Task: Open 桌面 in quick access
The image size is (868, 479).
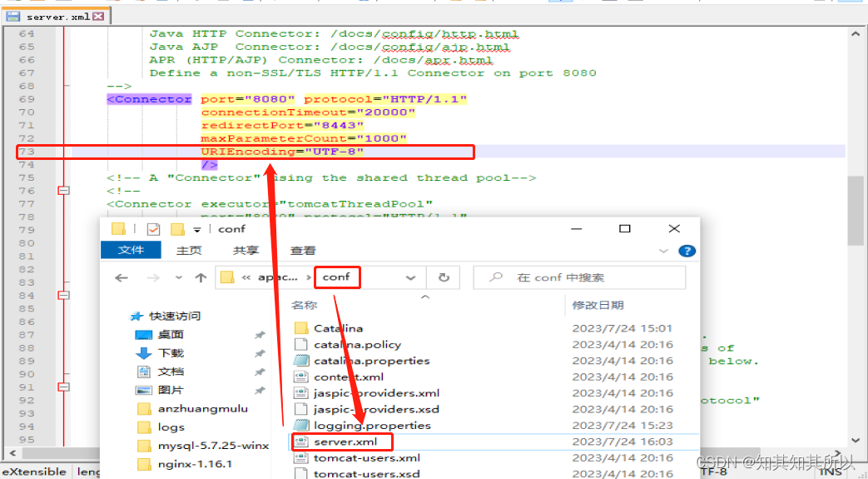Action: (171, 334)
